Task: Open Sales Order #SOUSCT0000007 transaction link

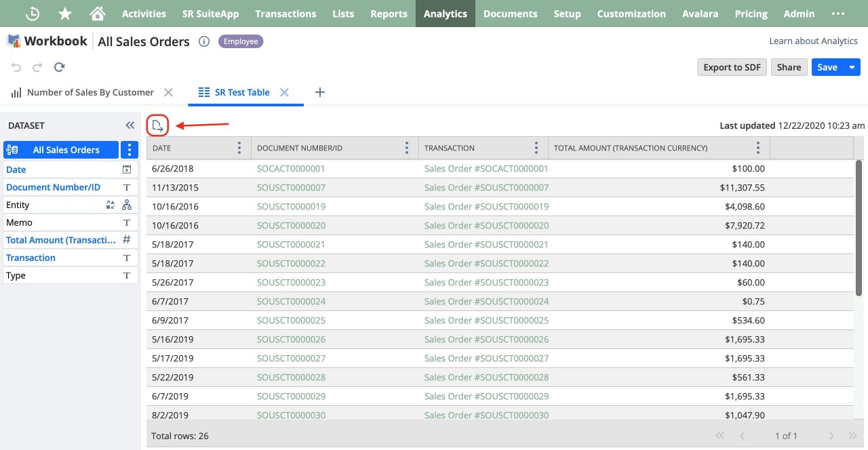Action: point(486,187)
